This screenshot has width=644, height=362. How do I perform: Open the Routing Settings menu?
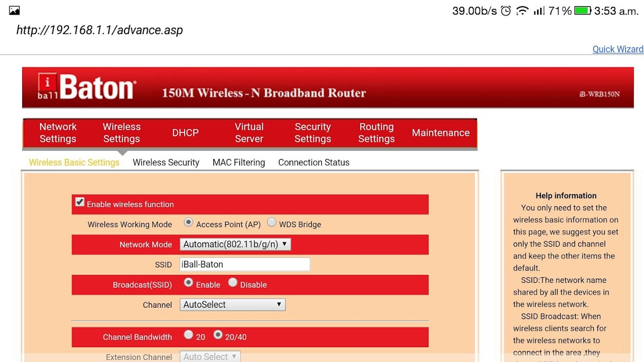tap(376, 133)
